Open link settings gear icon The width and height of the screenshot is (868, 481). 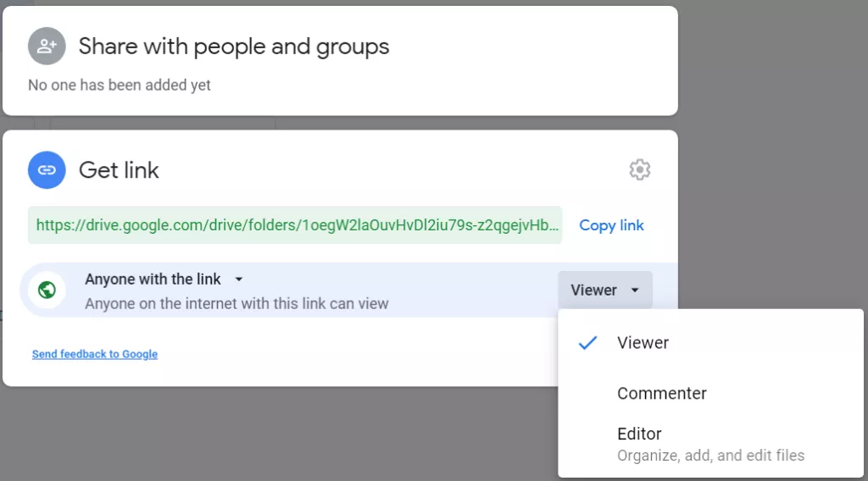point(639,169)
